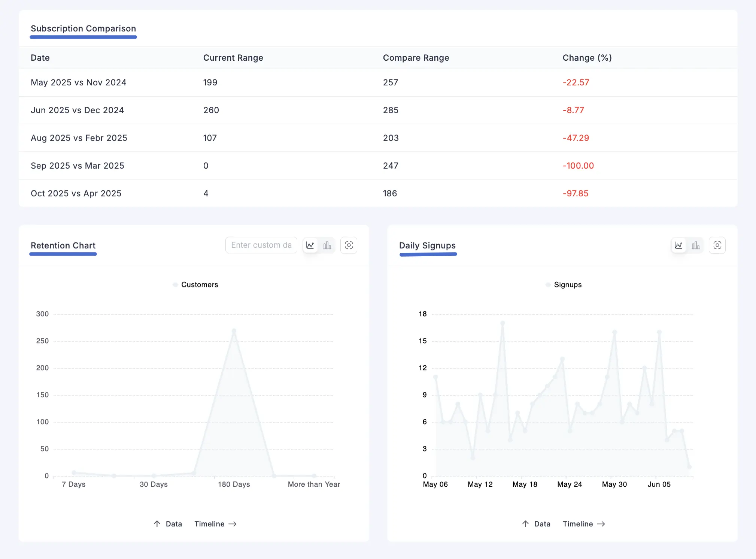Select line chart view on Daily Signups
This screenshot has width=756, height=559.
pyautogui.click(x=679, y=245)
